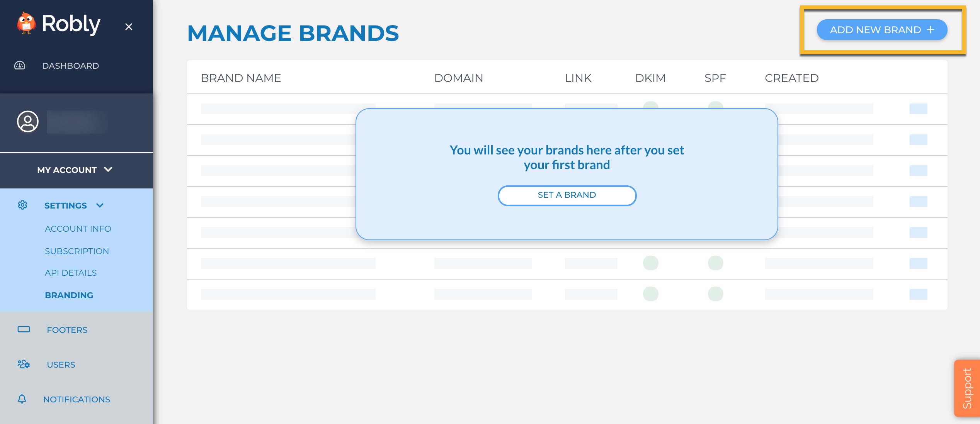Collapse the Settings section chevron
980x424 pixels.
[100, 205]
